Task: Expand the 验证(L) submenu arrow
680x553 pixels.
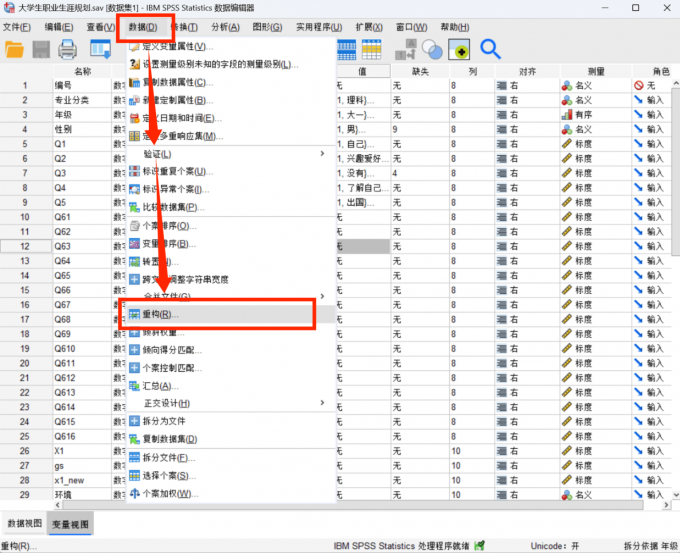Action: click(x=322, y=154)
